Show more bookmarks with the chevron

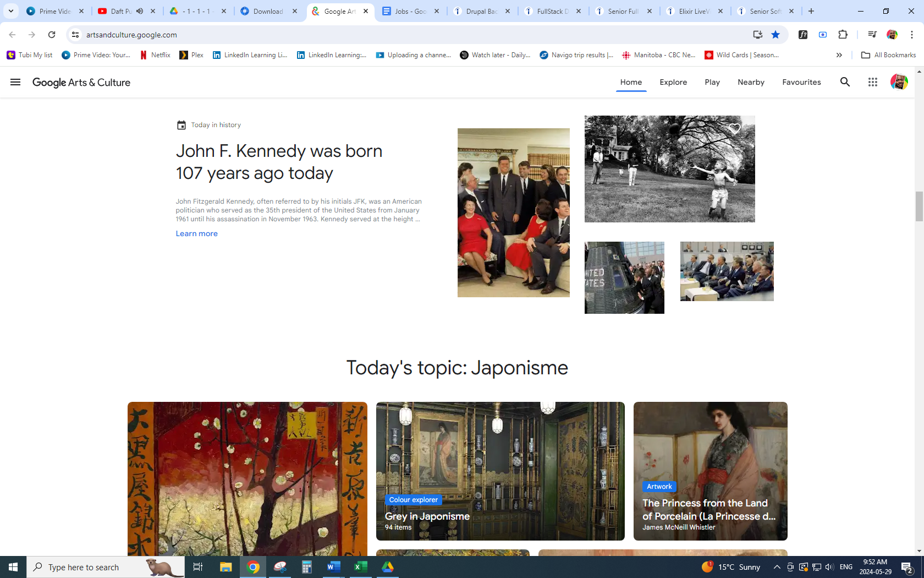[839, 55]
